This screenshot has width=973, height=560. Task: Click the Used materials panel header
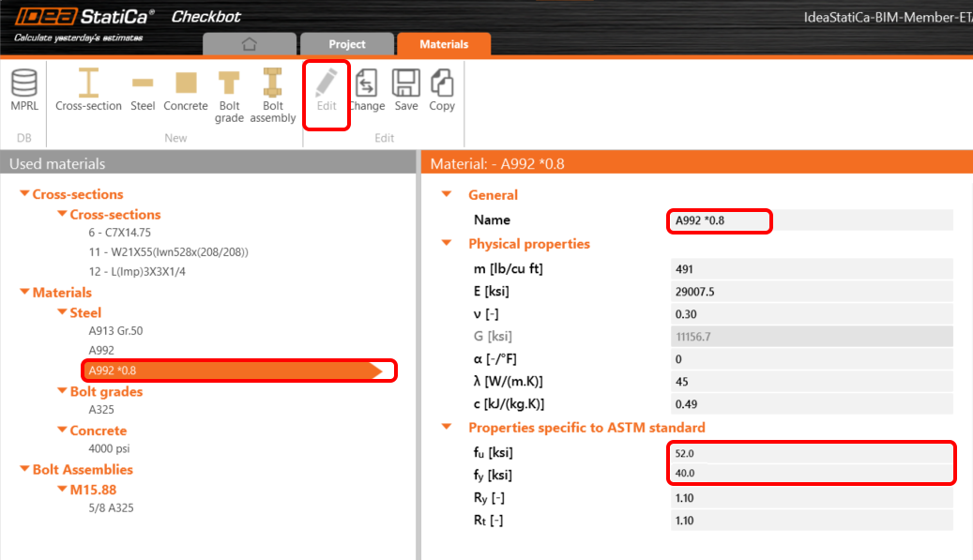coord(208,163)
